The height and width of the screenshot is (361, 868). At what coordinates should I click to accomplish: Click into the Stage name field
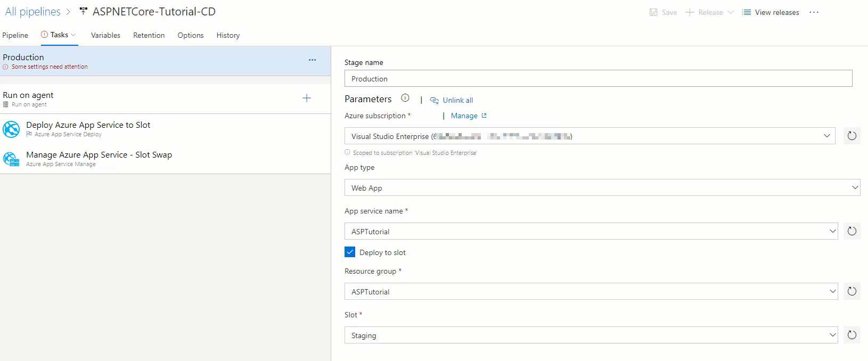point(597,79)
